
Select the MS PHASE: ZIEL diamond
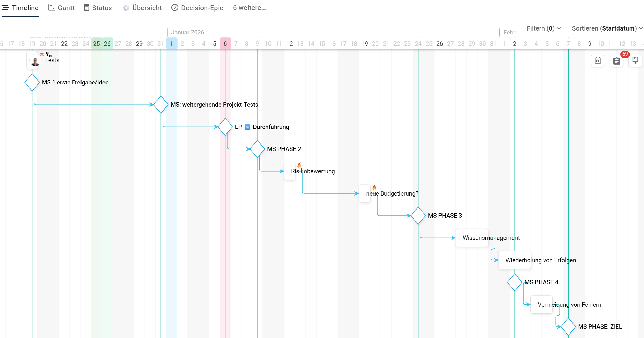568,327
